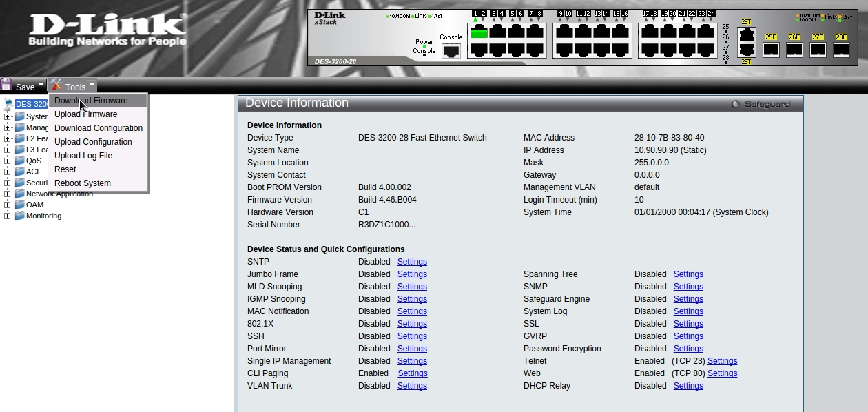The image size is (868, 412).
Task: Click the Save floppy disk icon
Action: [7, 85]
